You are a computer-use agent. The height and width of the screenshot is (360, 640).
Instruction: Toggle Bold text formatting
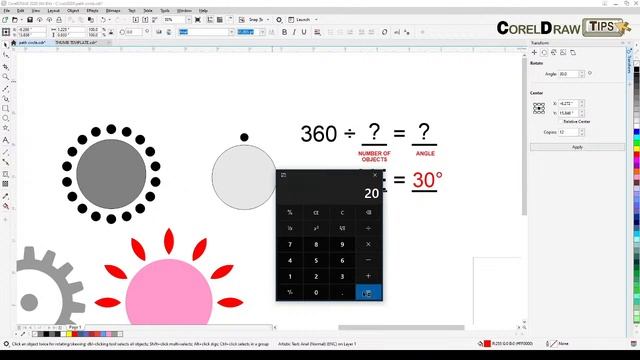[x=284, y=32]
